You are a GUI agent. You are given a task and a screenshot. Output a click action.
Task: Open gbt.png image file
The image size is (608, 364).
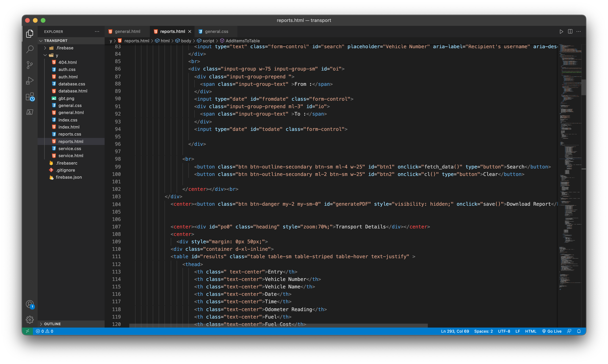pyautogui.click(x=71, y=98)
